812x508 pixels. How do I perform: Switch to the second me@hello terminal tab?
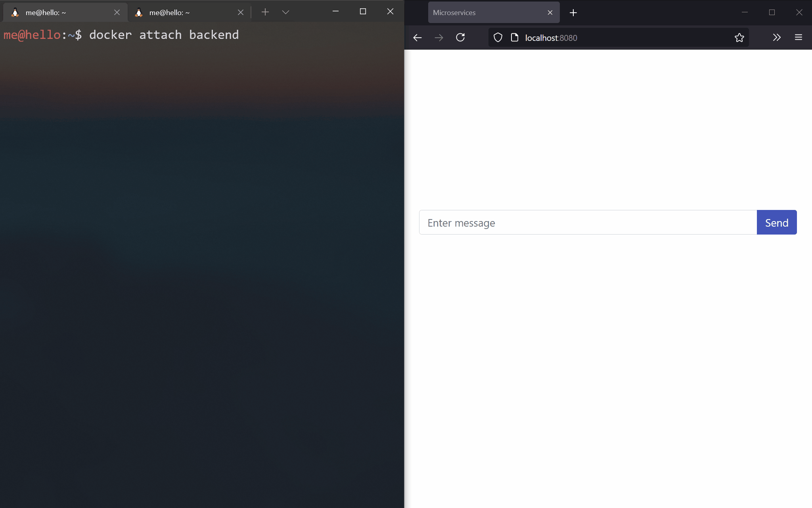click(x=182, y=13)
